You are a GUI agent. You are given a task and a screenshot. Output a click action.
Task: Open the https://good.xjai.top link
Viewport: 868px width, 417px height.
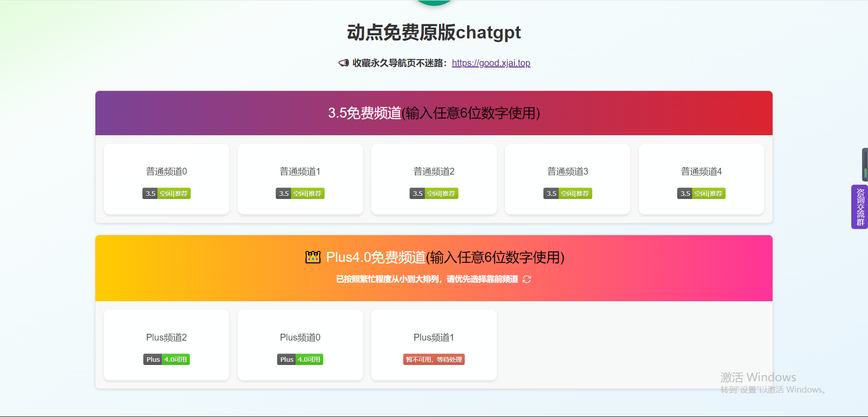(x=491, y=63)
